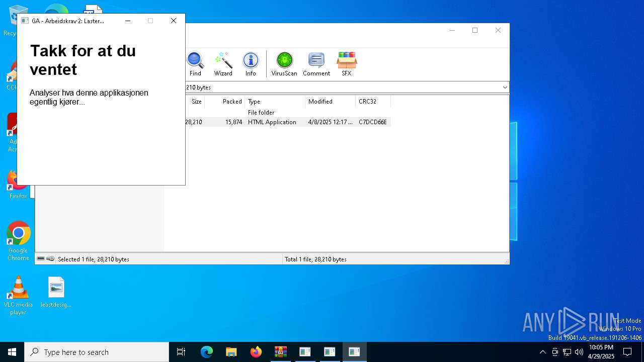This screenshot has height=362, width=644.
Task: Expand the WinRAR address path dropdown
Action: click(x=505, y=87)
